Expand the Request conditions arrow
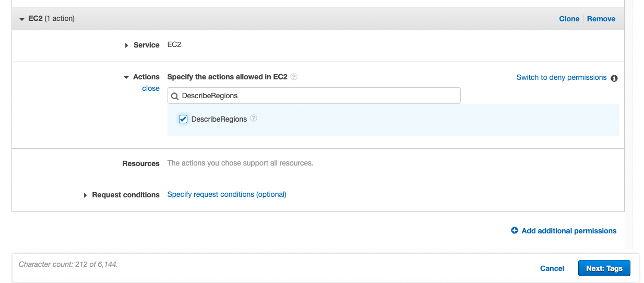The height and width of the screenshot is (283, 644). click(x=86, y=195)
